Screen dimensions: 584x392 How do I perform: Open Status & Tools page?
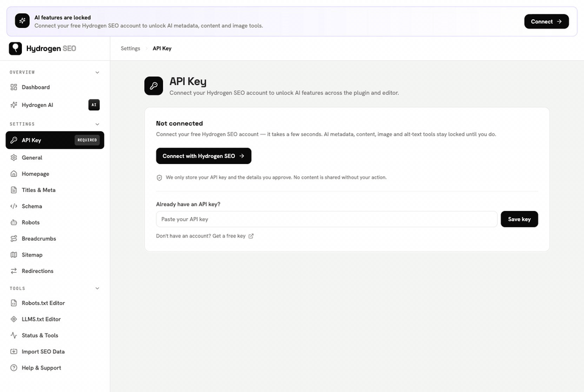click(x=55, y=335)
